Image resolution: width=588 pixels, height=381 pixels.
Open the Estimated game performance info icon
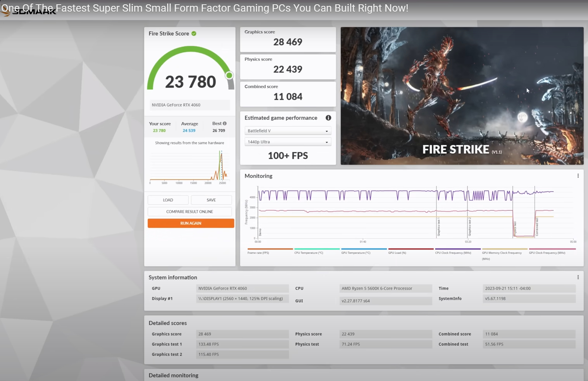(328, 118)
